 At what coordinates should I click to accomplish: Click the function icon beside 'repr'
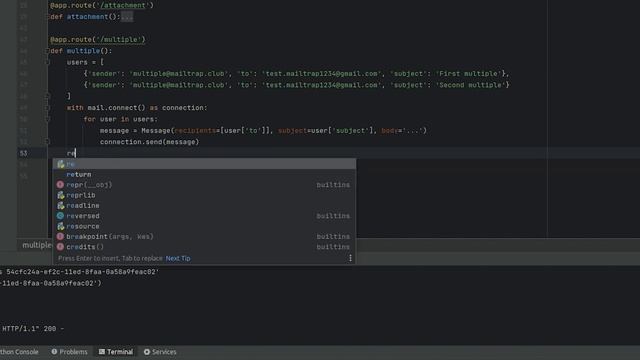[60, 185]
